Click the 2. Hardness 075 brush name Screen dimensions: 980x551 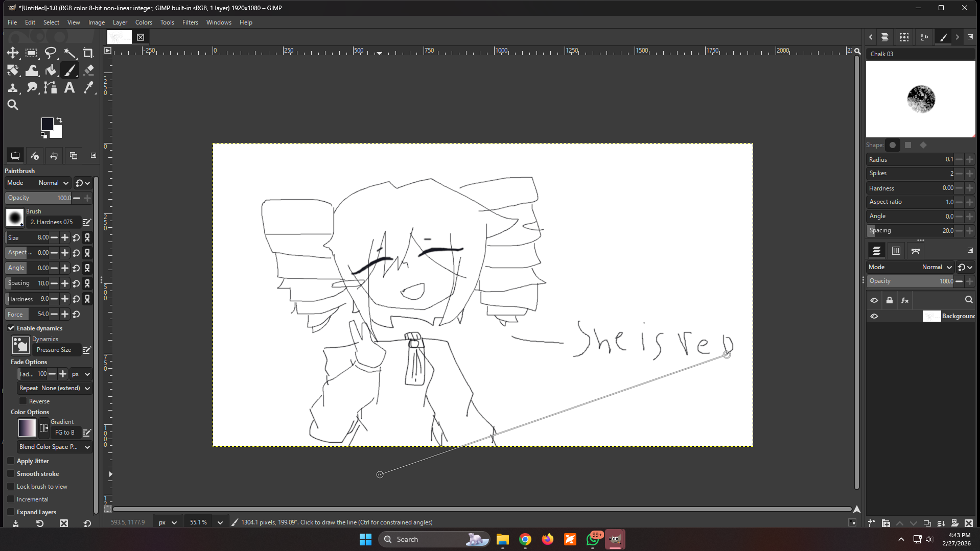coord(52,222)
